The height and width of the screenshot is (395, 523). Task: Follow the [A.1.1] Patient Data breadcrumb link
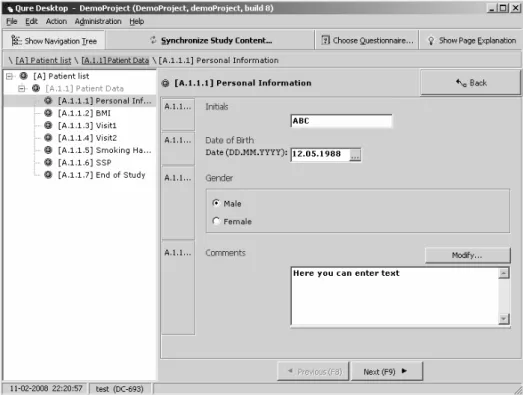tap(115, 60)
